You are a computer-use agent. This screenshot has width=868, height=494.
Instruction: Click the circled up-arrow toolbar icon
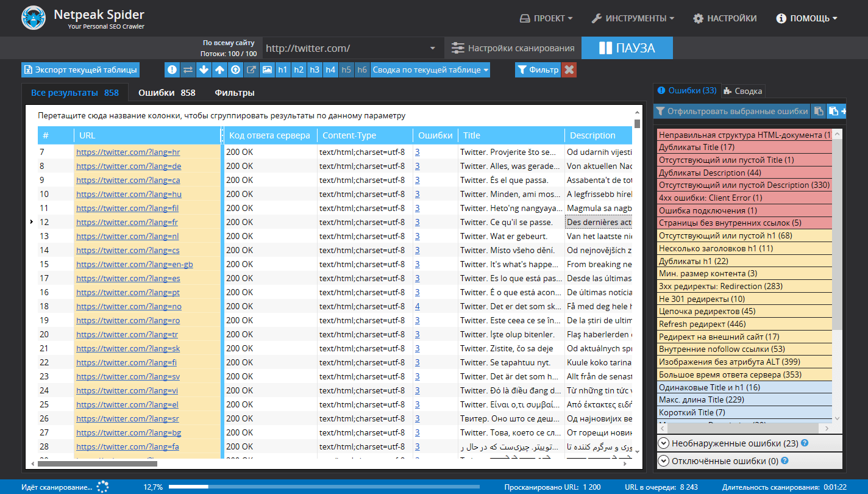236,70
